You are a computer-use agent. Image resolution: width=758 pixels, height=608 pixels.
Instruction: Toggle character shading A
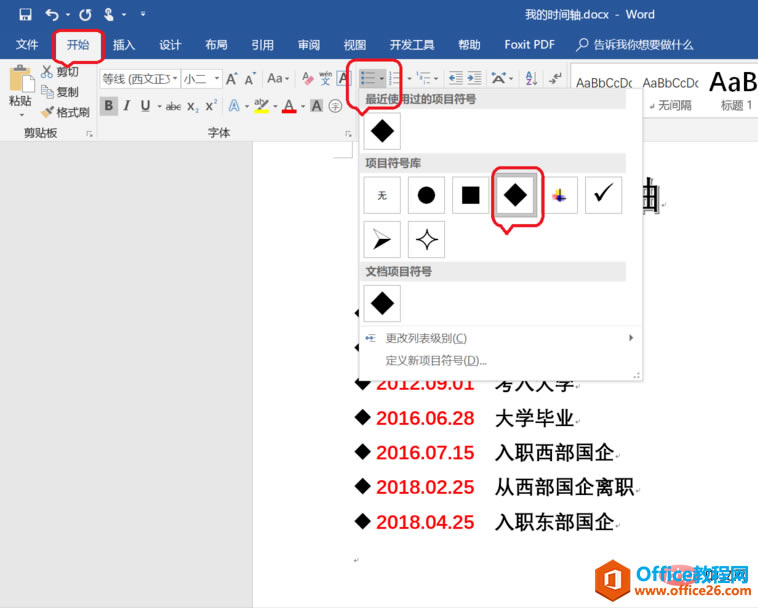click(317, 106)
